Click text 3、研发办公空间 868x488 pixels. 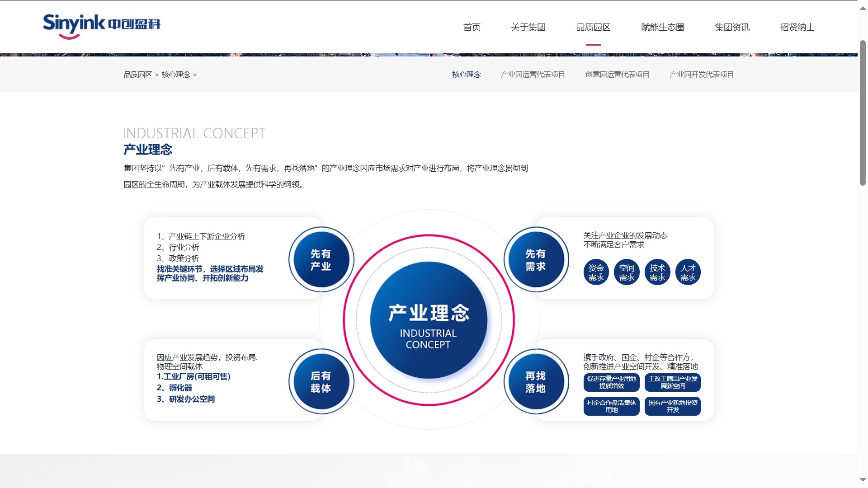click(186, 399)
